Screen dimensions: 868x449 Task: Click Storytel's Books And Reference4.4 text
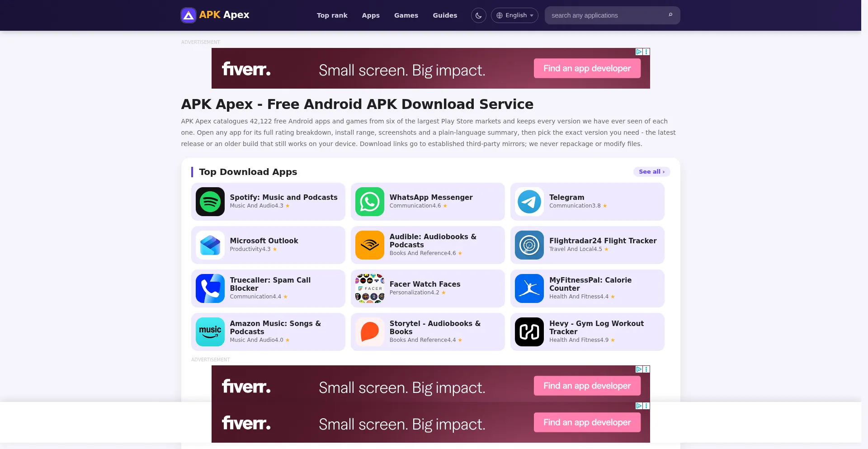click(x=425, y=340)
